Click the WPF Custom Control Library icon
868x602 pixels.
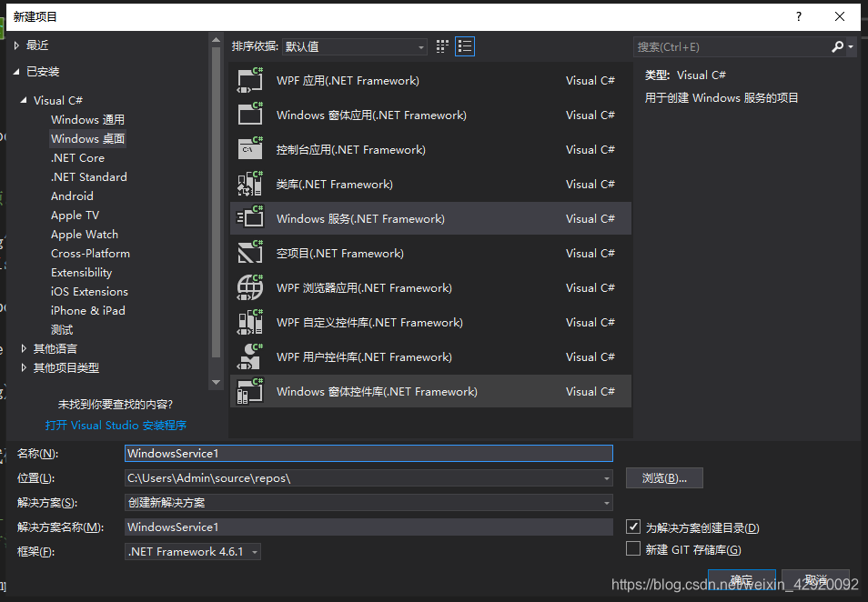(250, 322)
